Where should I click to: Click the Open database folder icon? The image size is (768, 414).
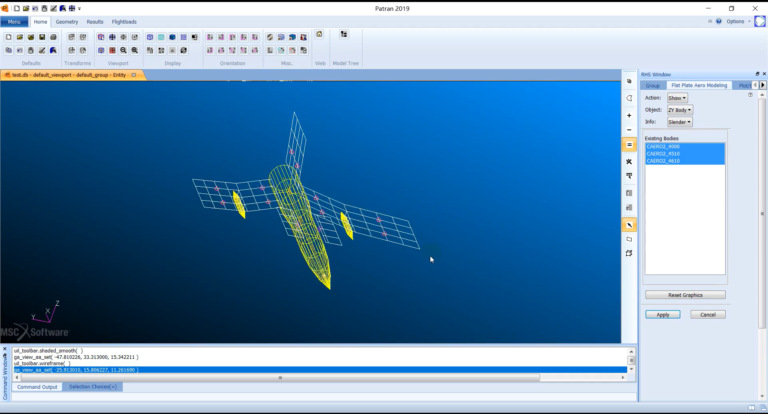tap(20, 37)
